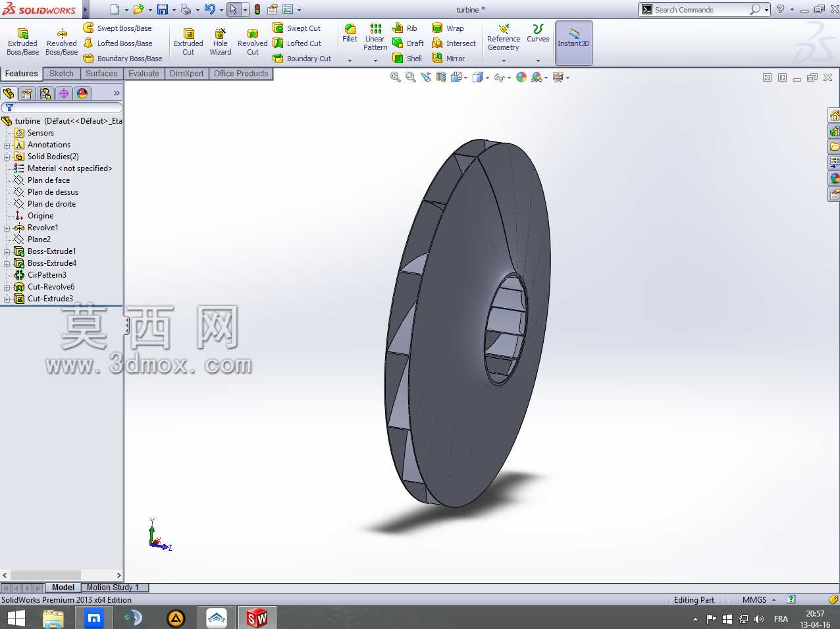Expand the Boss-Extrude1 feature node

click(7, 252)
